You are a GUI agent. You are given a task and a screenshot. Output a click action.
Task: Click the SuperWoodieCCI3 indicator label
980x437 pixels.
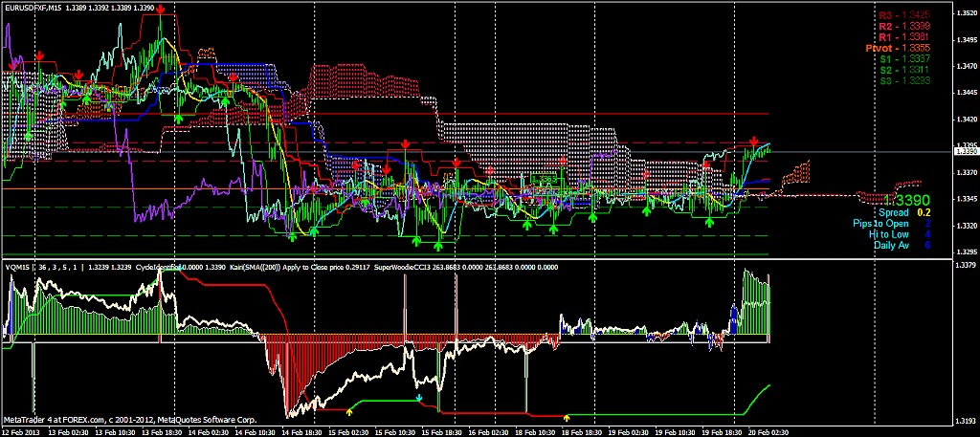(x=401, y=267)
